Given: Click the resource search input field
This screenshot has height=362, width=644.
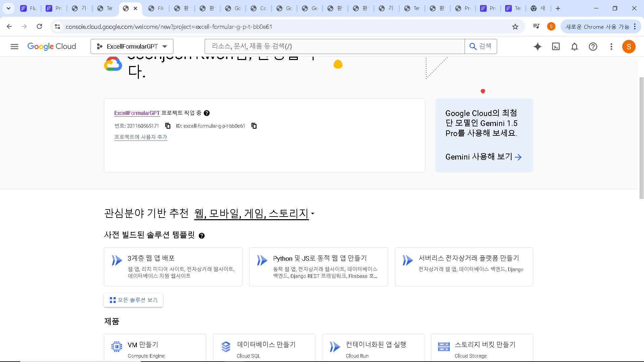Looking at the screenshot, I should point(334,47).
